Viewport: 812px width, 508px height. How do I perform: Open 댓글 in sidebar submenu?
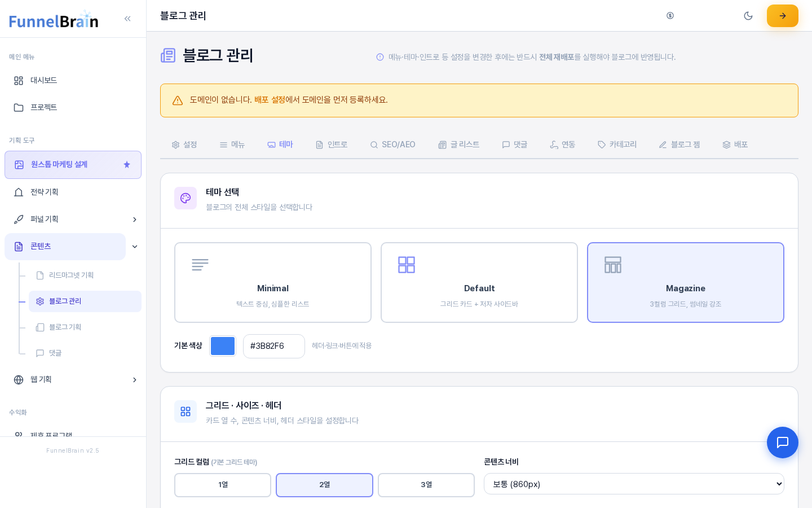[85, 353]
